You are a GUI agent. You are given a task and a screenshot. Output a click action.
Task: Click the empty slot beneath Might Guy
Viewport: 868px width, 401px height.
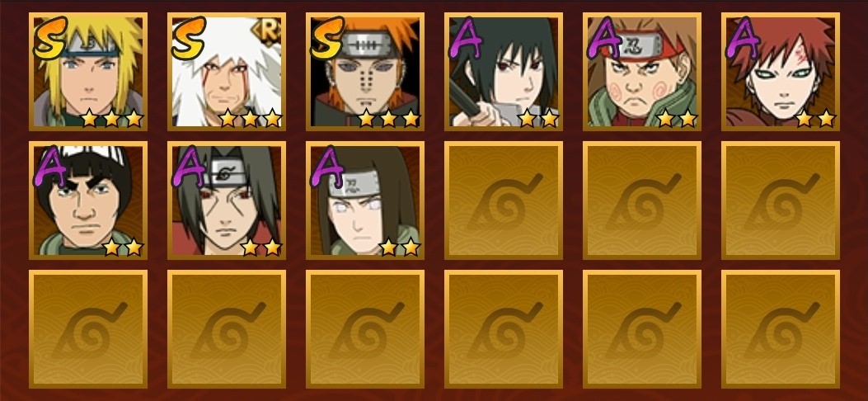(x=88, y=328)
